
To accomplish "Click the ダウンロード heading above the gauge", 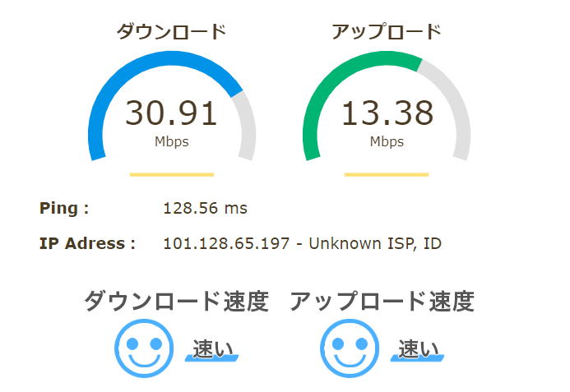I will [171, 31].
